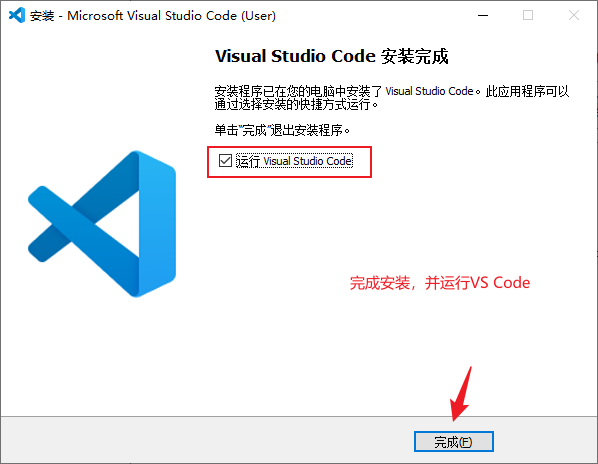Screen dimensions: 598x464
Task: Close the installer window
Action: point(574,16)
